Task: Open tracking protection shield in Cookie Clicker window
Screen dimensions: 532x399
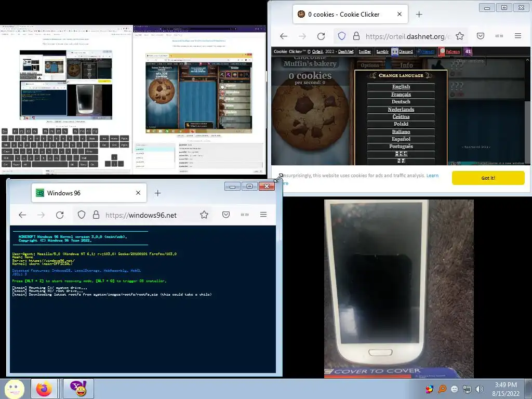Action: pyautogui.click(x=342, y=36)
